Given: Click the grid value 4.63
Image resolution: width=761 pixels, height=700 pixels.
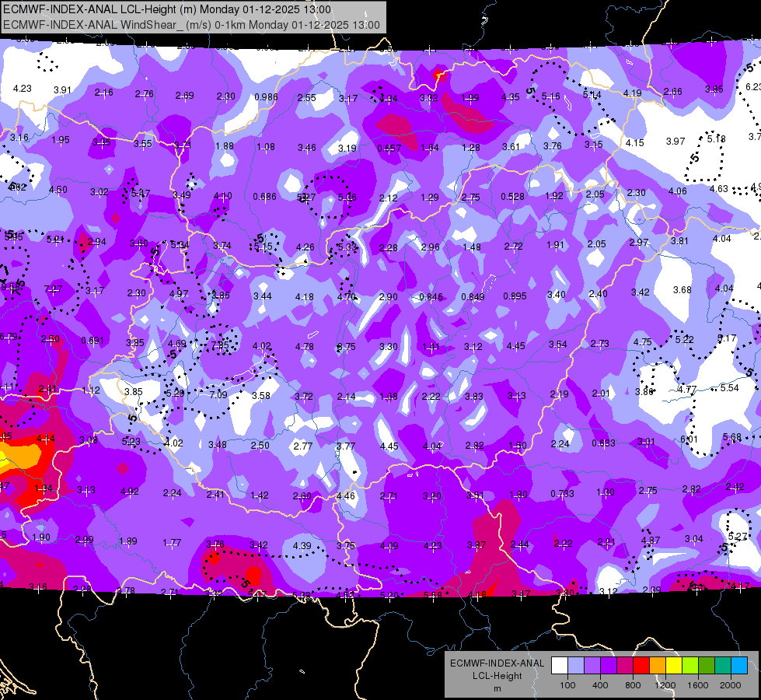Looking at the screenshot, I should (719, 188).
